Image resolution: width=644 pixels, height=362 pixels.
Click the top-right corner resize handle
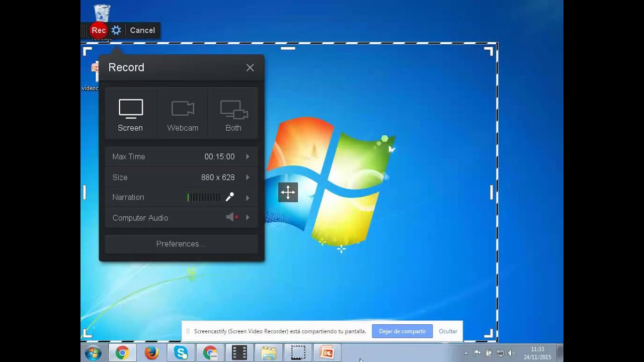click(x=489, y=51)
